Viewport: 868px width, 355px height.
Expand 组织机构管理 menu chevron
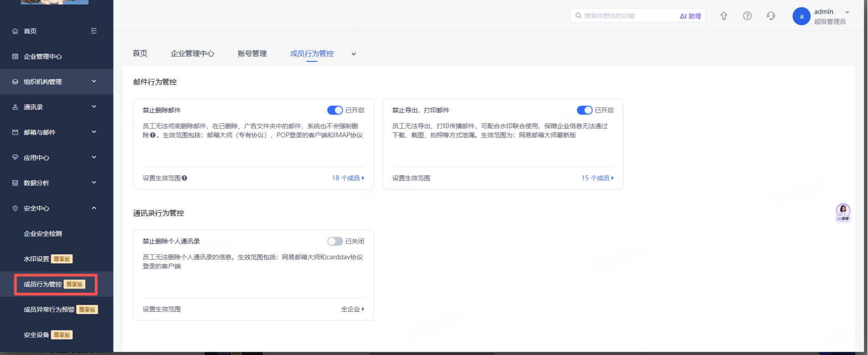click(94, 82)
